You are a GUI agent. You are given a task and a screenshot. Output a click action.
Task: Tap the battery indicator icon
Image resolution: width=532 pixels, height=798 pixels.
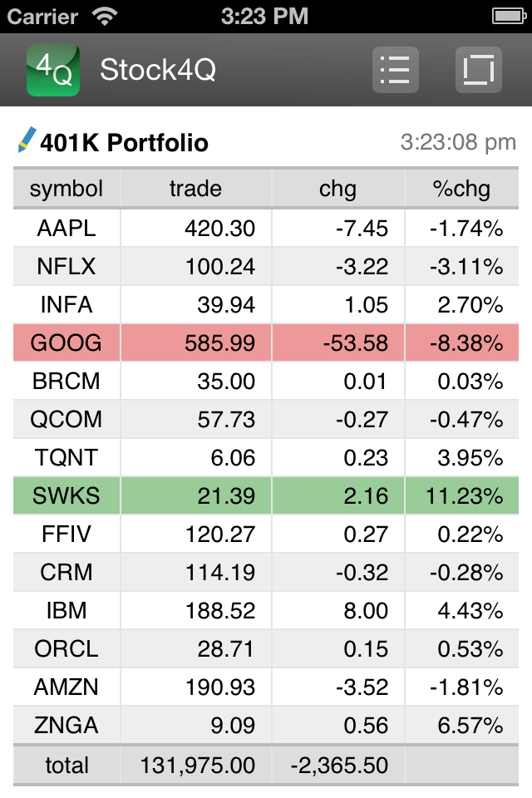[x=509, y=16]
